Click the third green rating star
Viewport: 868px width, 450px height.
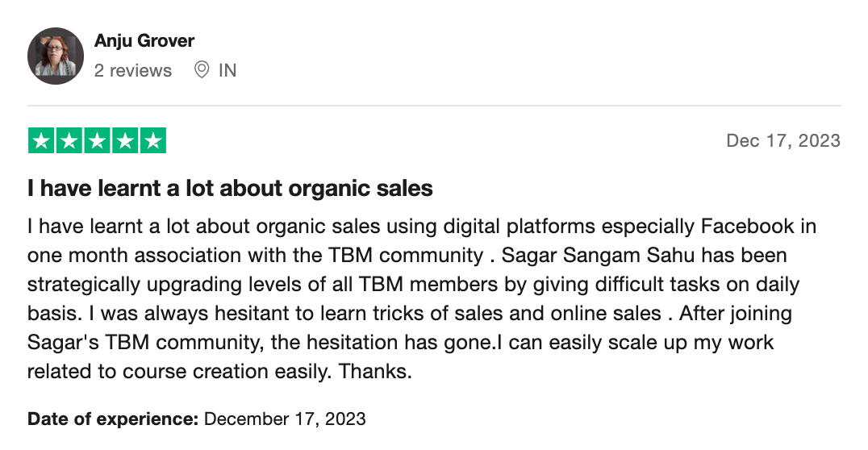click(97, 141)
